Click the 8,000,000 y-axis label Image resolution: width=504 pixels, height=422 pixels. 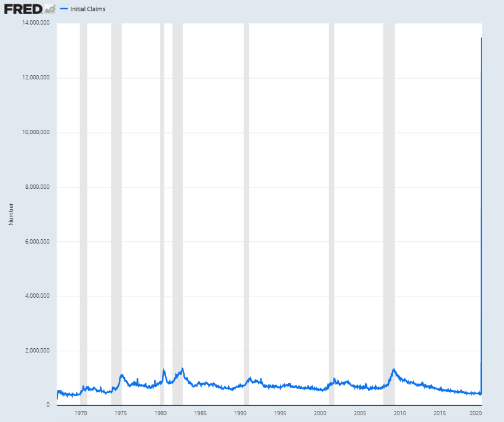(x=38, y=187)
